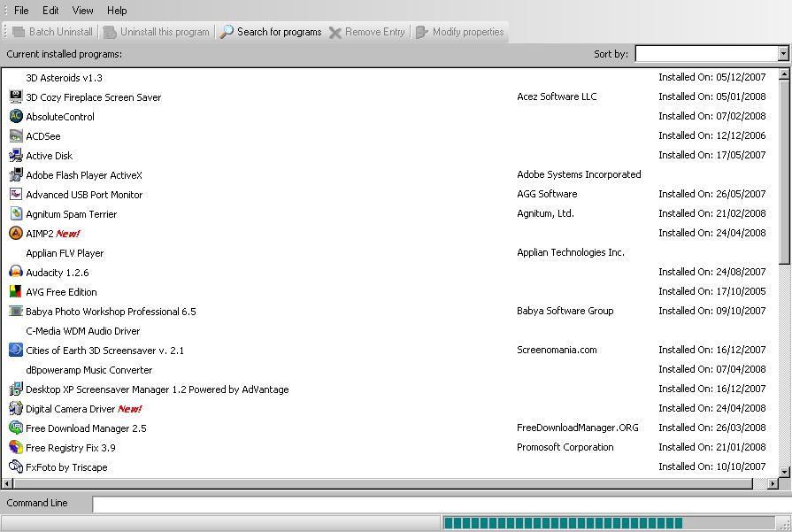Click the horizontal scrollbar right arrow
The width and height of the screenshot is (792, 532).
(773, 483)
